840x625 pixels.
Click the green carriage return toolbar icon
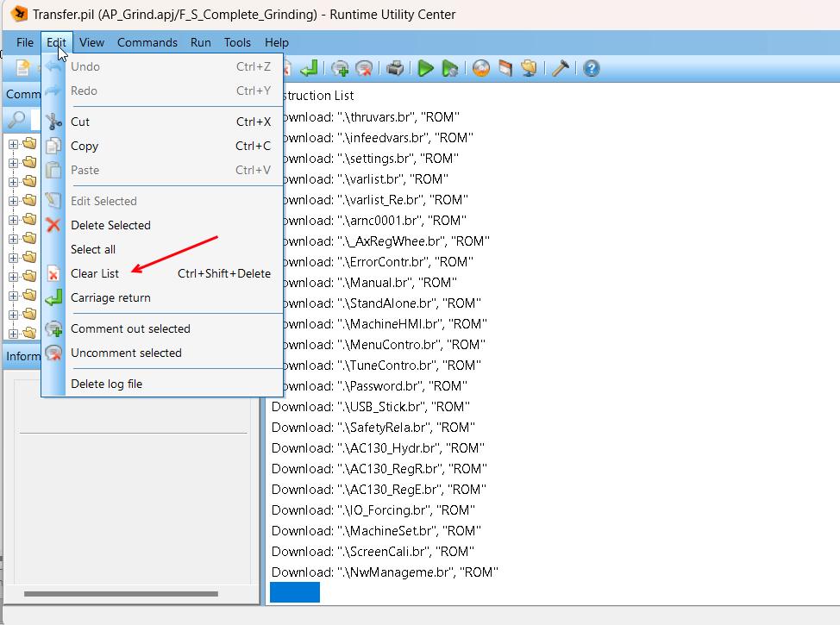[x=309, y=68]
